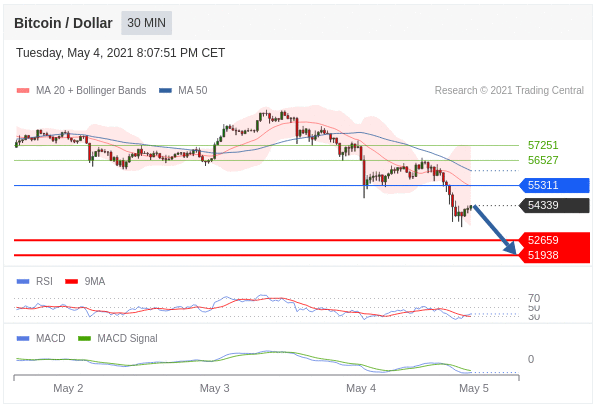Click the 9MA legend label
Viewport: 597px width, 406px height.
[x=95, y=281]
